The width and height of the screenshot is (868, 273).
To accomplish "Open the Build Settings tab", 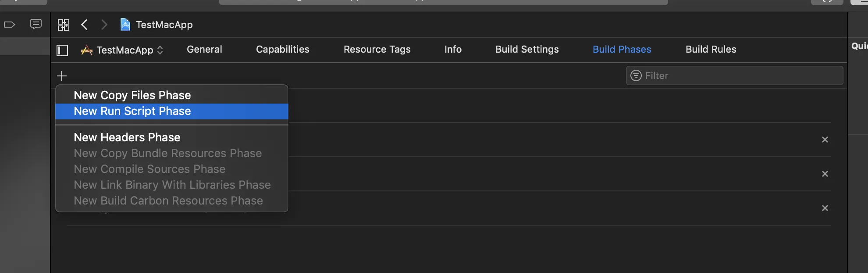I will click(x=527, y=50).
